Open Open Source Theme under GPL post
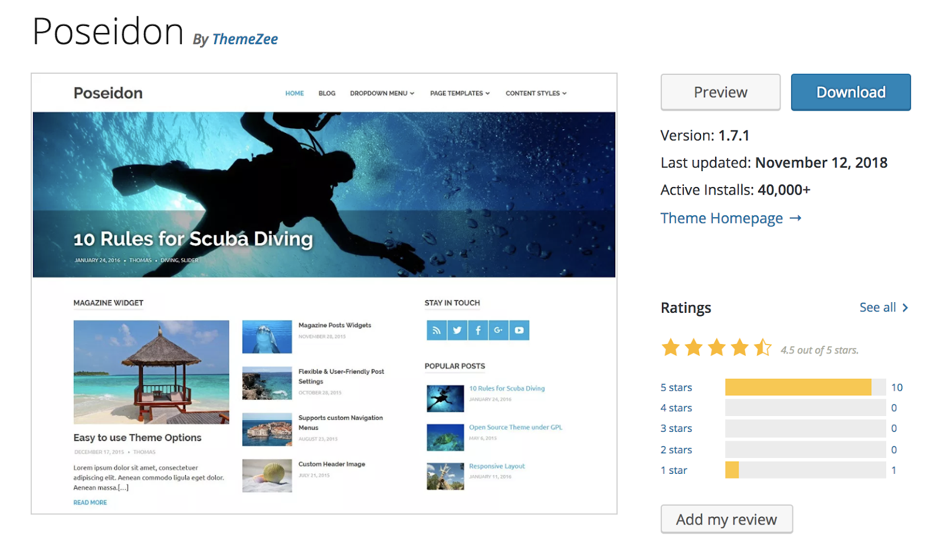This screenshot has height=560, width=944. (516, 427)
